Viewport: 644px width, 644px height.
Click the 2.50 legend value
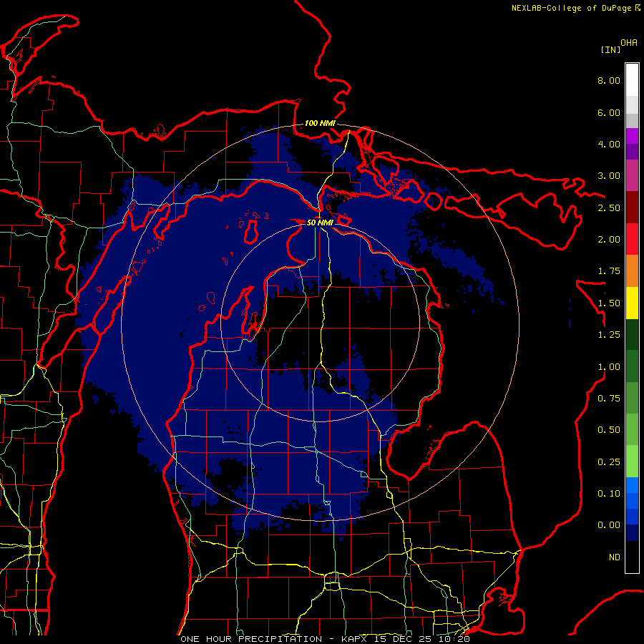609,208
